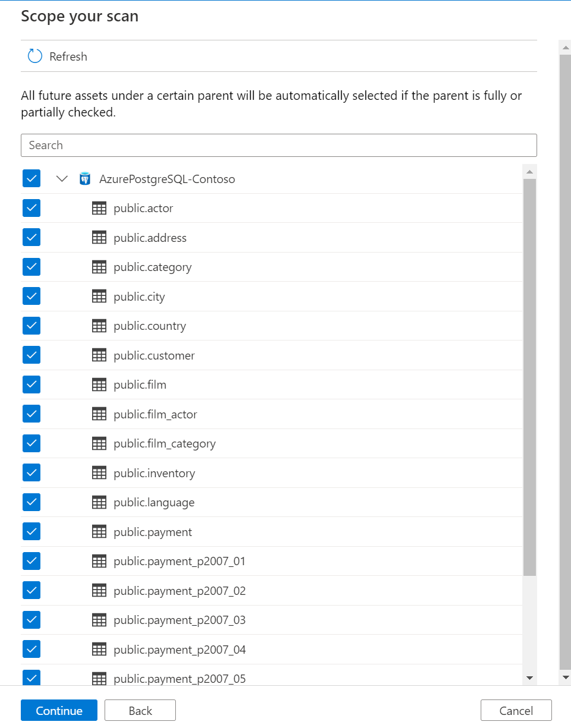
Task: Go Back to the previous step
Action: (140, 710)
